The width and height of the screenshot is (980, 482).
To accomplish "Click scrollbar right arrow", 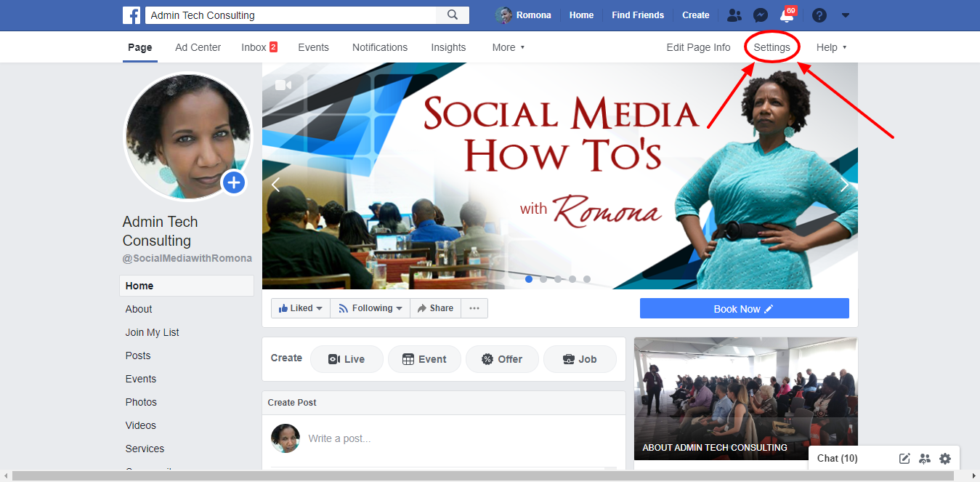I will (973, 476).
